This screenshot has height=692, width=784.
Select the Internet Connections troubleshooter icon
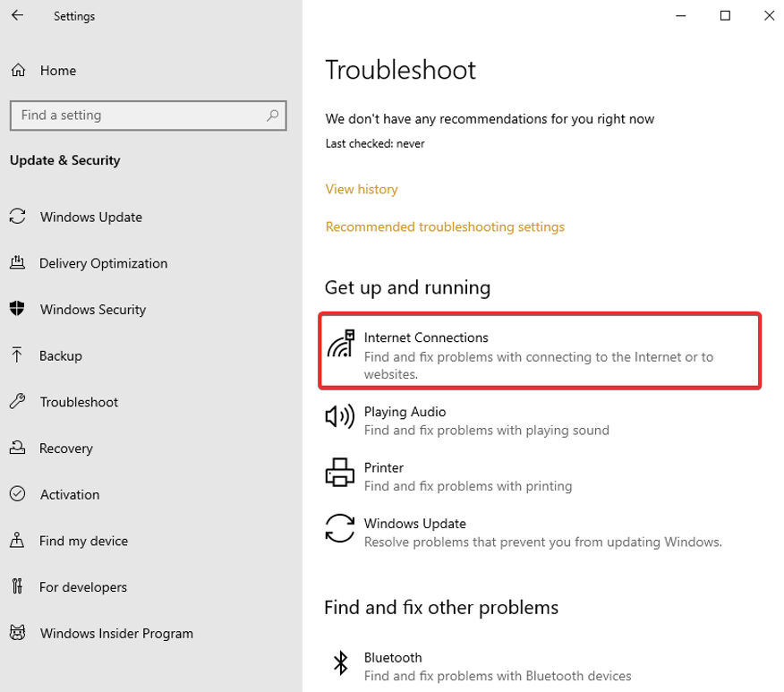pyautogui.click(x=341, y=344)
